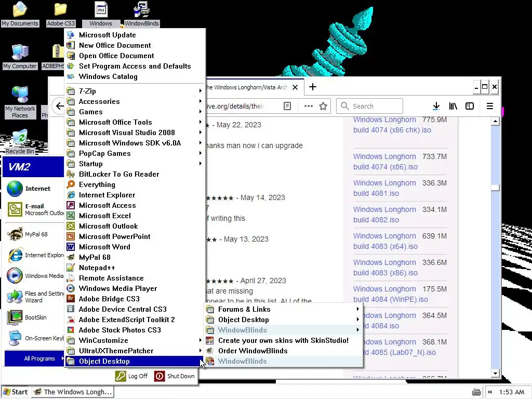Expand Microsoft Windows SDK v6.0A submenu
Image resolution: width=532 pixels, height=399 pixels.
coord(135,143)
